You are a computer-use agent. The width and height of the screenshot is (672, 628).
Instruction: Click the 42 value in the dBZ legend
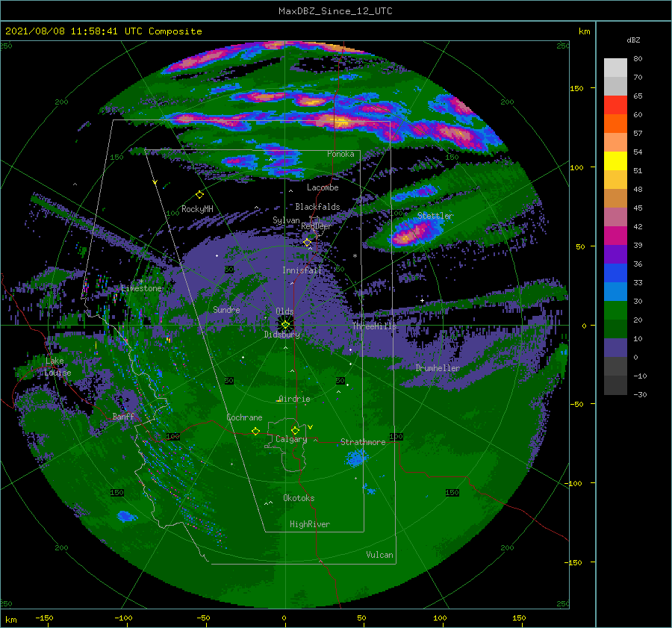point(638,226)
